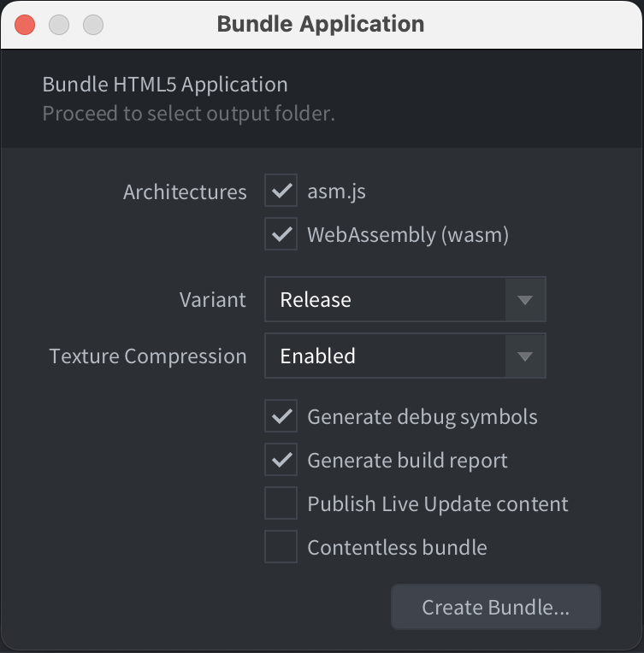Viewport: 644px width, 653px height.
Task: Click the gray minimize window button
Action: (x=59, y=24)
